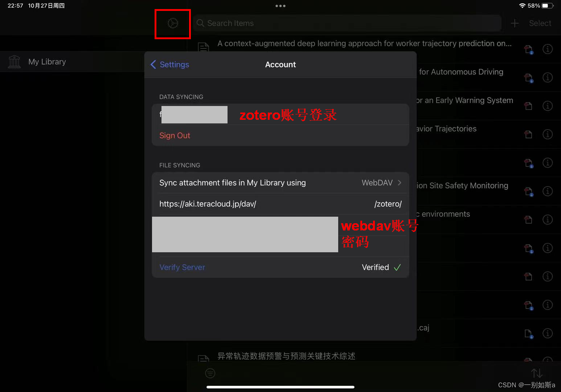
Task: Open the 'for Autonomous Driving' item
Action: pyautogui.click(x=461, y=72)
